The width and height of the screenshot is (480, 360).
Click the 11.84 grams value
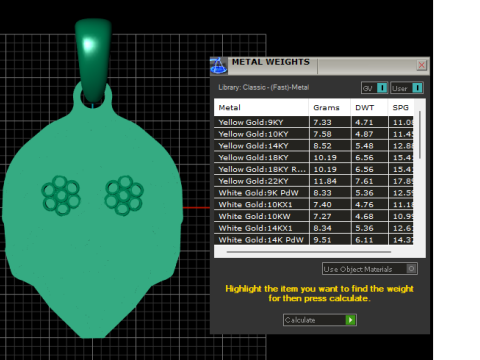click(x=325, y=181)
